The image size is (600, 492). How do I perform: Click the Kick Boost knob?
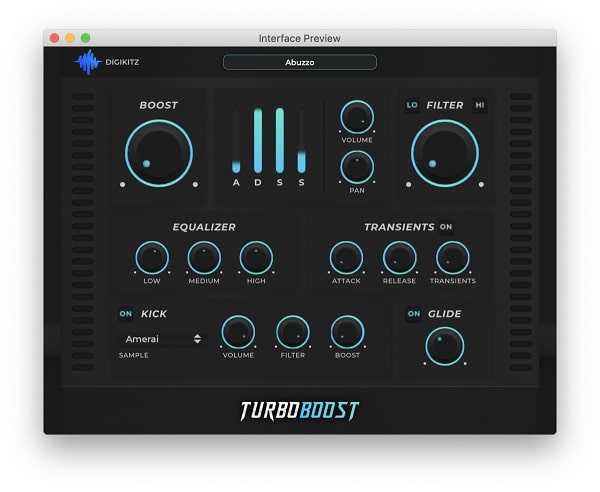point(347,332)
